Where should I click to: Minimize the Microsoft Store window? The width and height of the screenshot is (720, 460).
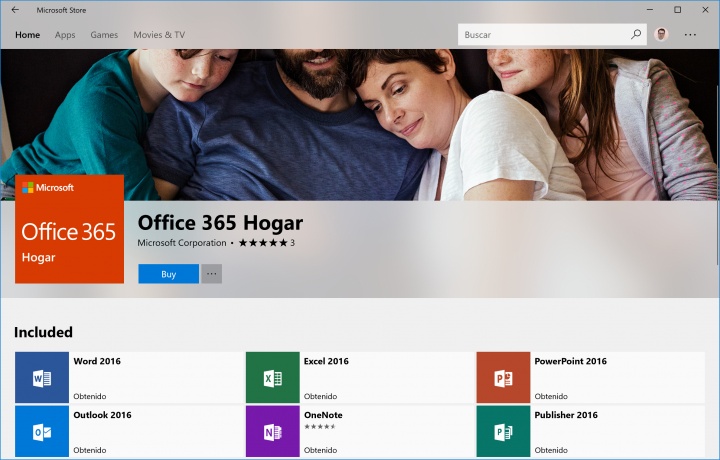click(x=650, y=10)
